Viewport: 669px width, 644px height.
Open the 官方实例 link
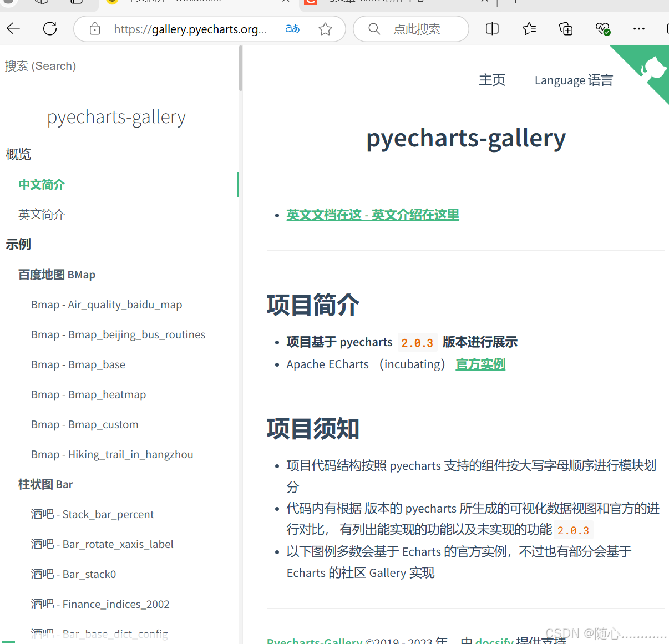coord(480,364)
